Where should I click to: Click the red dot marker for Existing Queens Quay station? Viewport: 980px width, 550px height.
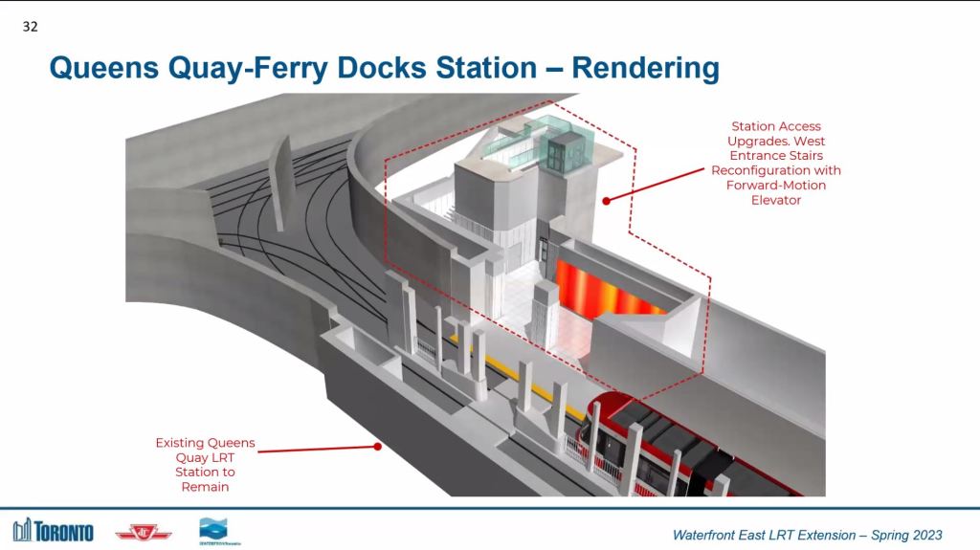pyautogui.click(x=378, y=446)
